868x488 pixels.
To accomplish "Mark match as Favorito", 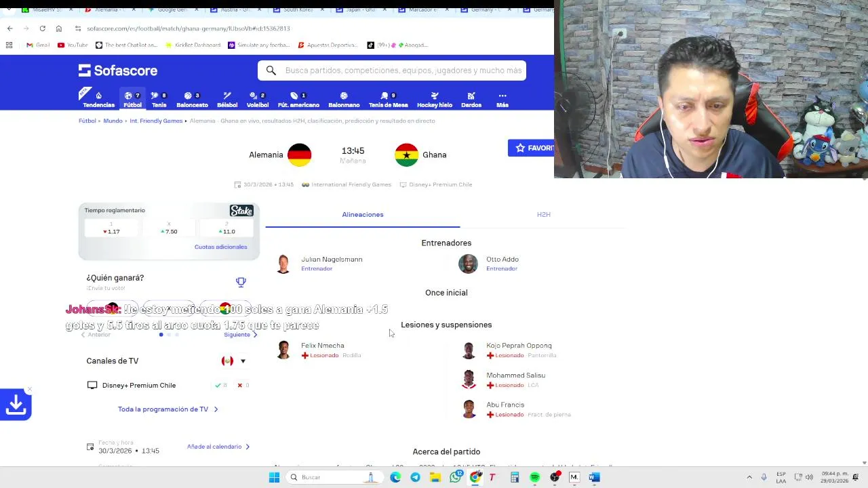I will [x=531, y=148].
